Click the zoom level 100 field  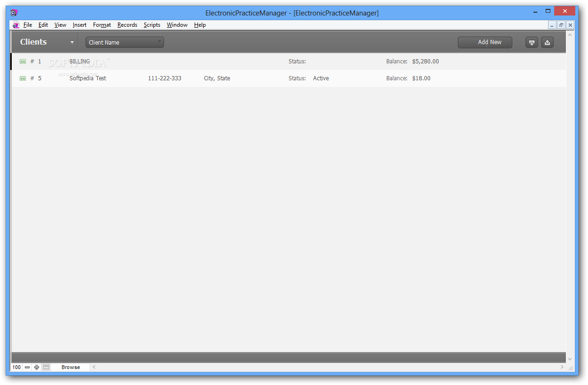tap(16, 367)
